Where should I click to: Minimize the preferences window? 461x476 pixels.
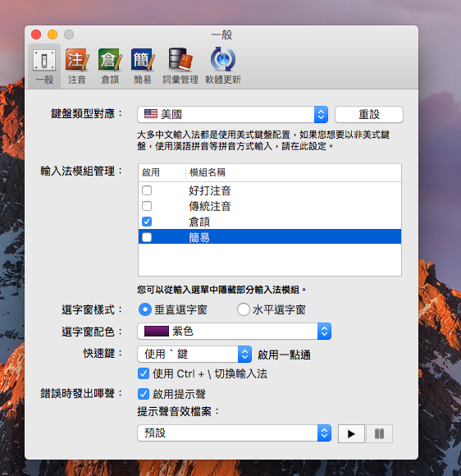pos(52,34)
